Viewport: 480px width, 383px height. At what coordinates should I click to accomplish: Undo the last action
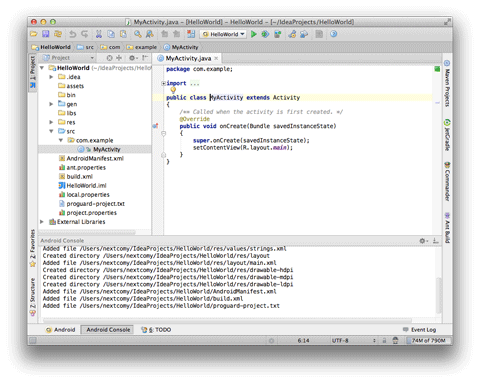point(73,34)
